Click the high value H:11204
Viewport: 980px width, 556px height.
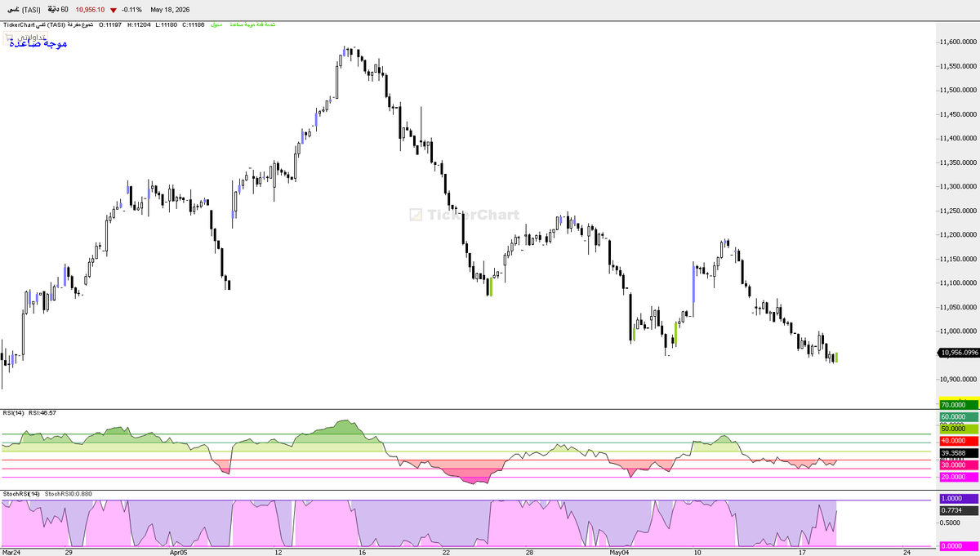[140, 24]
